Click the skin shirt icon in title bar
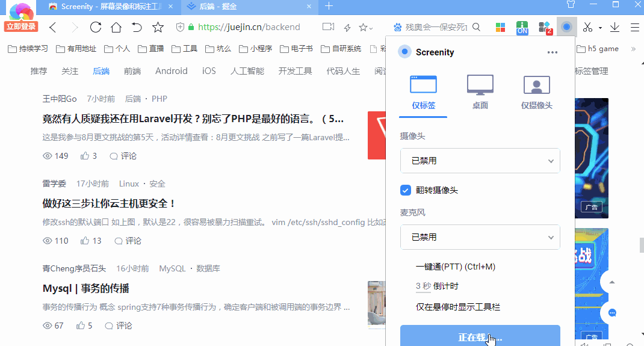 [571, 5]
